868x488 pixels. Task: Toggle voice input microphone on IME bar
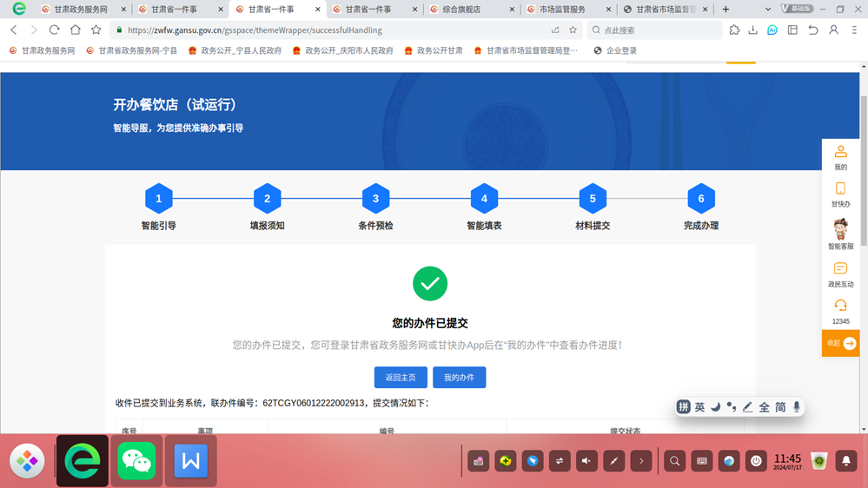click(797, 407)
